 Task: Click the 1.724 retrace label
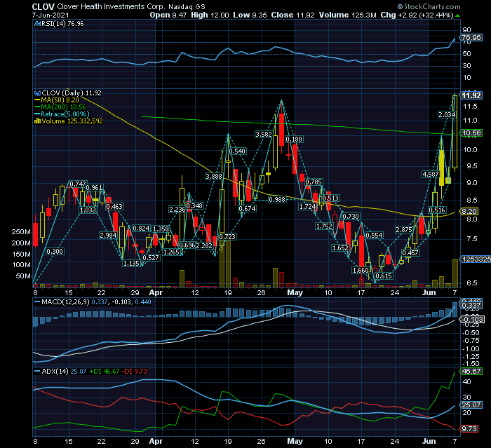tap(307, 207)
